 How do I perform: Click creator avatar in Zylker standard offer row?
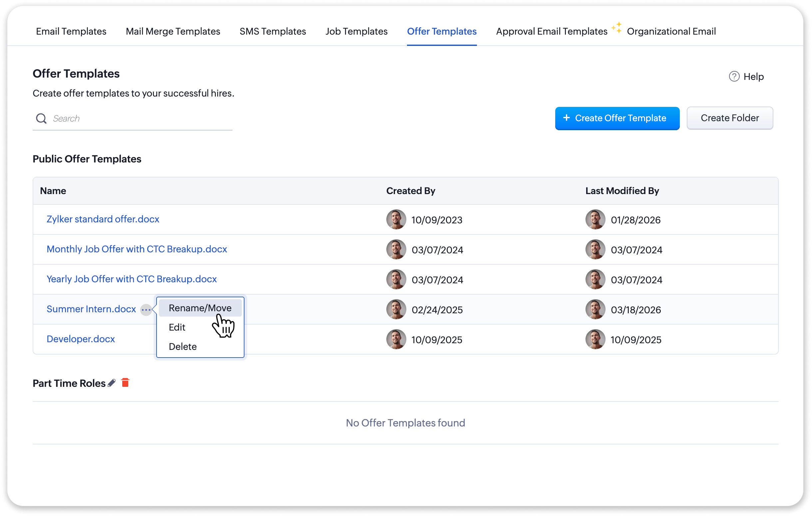[396, 219]
